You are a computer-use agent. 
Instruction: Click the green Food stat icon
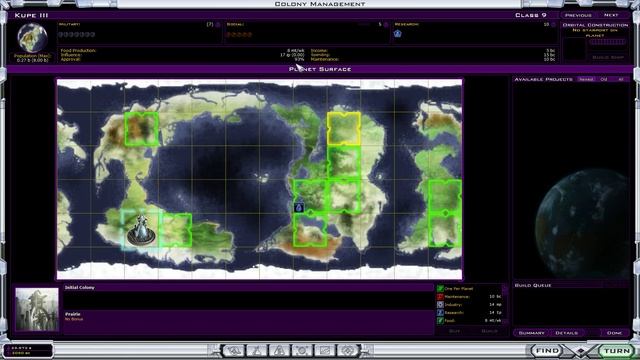point(440,321)
